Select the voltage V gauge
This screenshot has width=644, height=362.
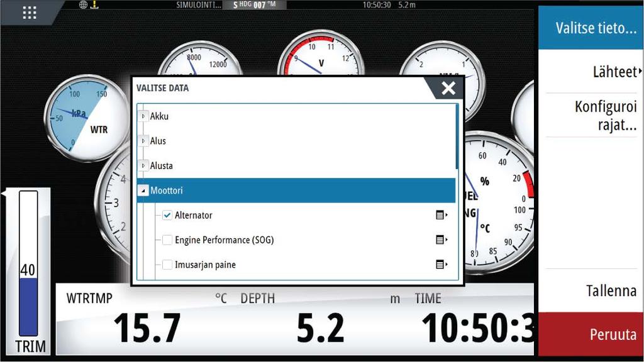(321, 53)
